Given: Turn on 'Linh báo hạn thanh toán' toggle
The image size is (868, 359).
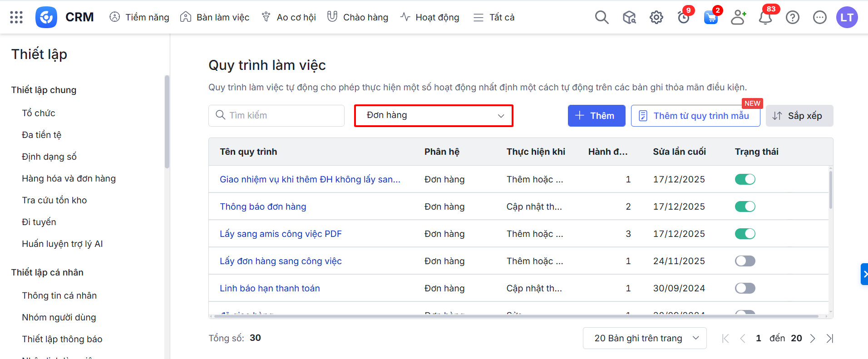Looking at the screenshot, I should coord(745,288).
